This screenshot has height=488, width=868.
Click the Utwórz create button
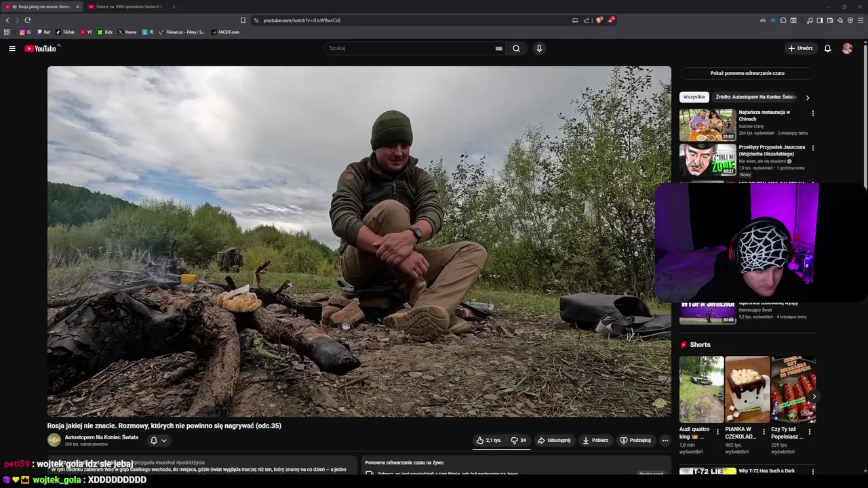[800, 48]
